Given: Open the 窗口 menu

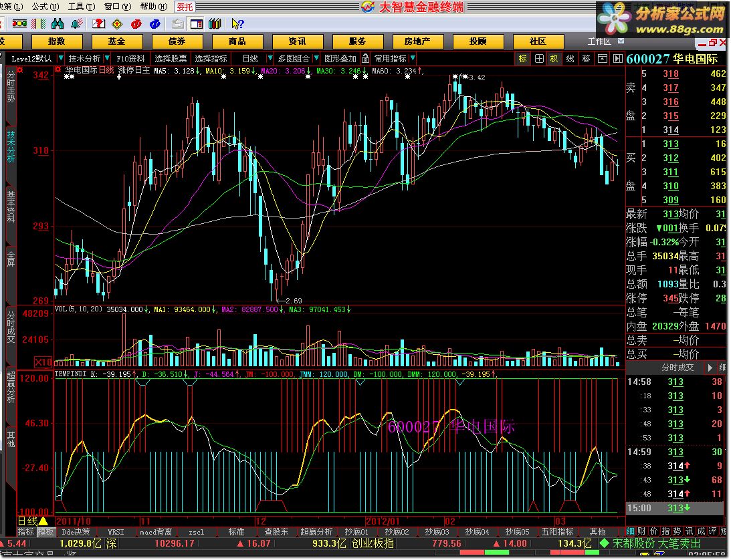Looking at the screenshot, I should (118, 7).
